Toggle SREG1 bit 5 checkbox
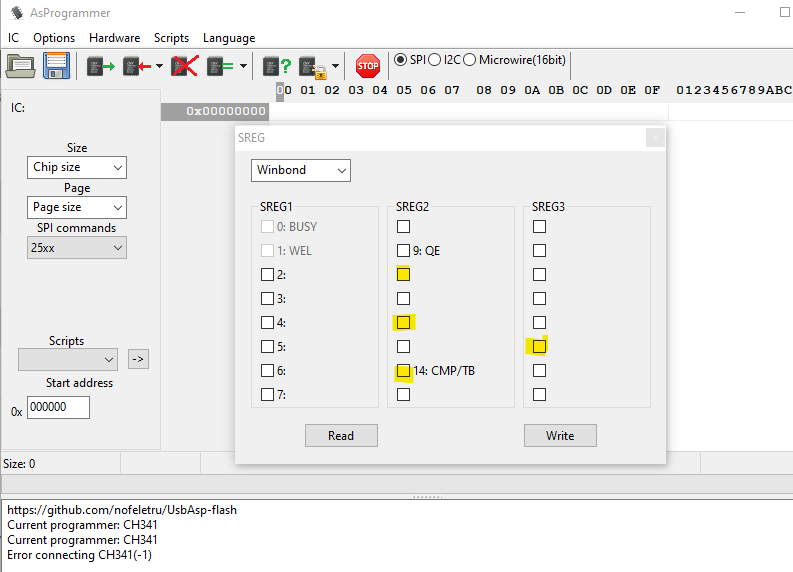Screen dimensions: 793x572 pos(267,346)
